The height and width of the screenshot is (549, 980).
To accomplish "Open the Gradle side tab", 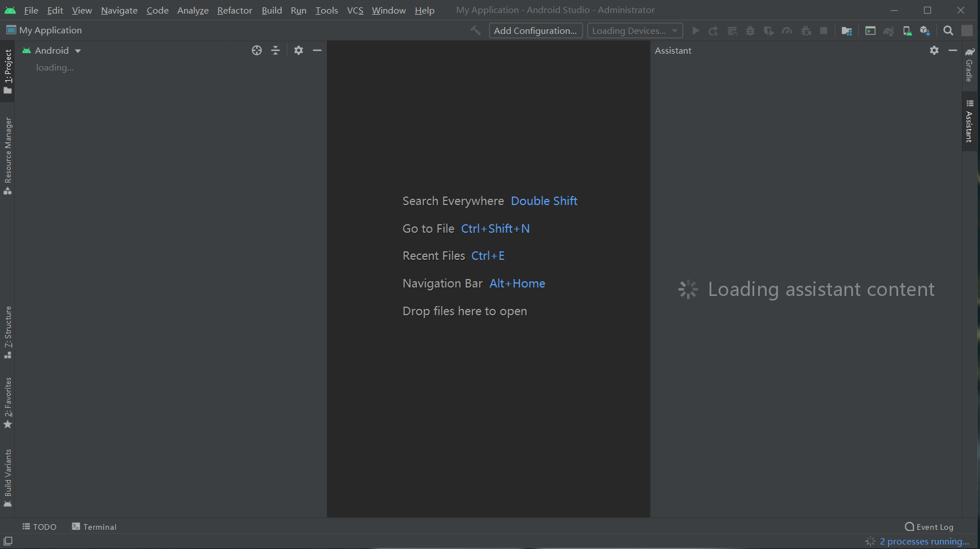I will coord(969,65).
